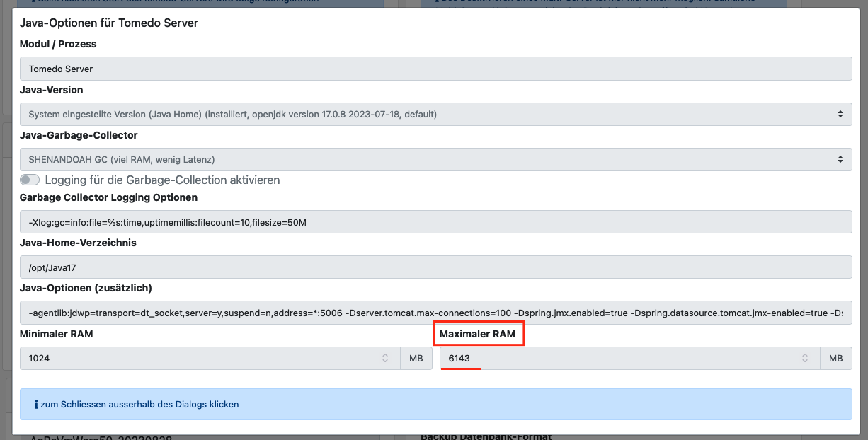The image size is (868, 440).
Task: Click the "Modul / Prozess" label
Action: tap(58, 44)
